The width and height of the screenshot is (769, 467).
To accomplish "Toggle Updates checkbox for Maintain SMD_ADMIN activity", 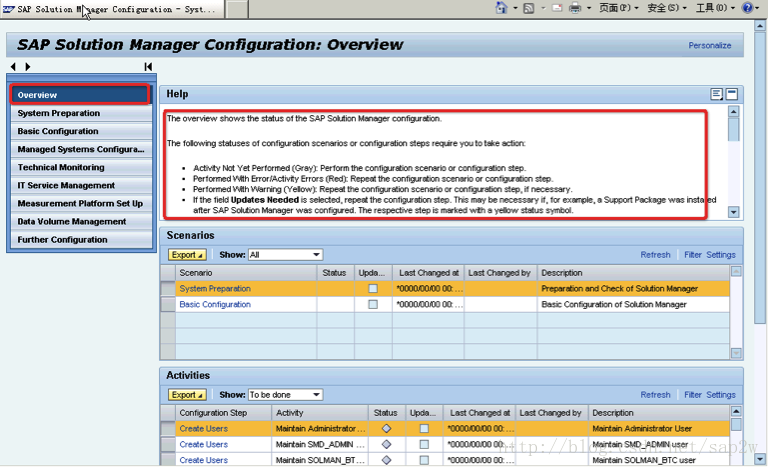I will (x=424, y=444).
